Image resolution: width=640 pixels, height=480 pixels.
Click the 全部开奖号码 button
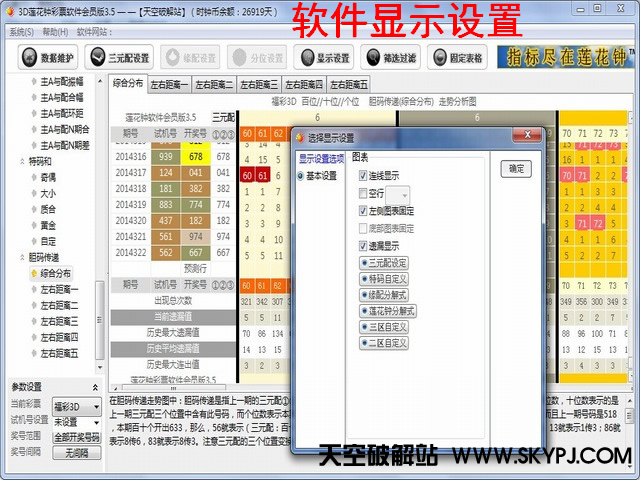tap(77, 437)
